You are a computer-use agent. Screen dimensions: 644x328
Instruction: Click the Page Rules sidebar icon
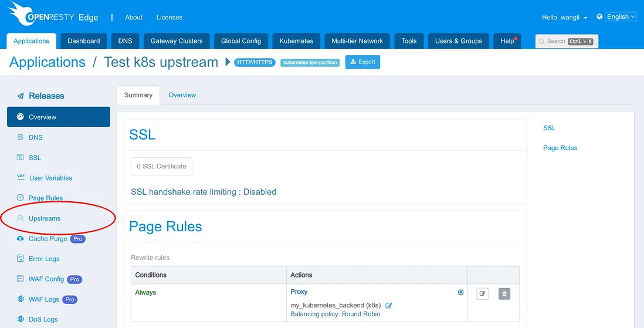tap(20, 198)
